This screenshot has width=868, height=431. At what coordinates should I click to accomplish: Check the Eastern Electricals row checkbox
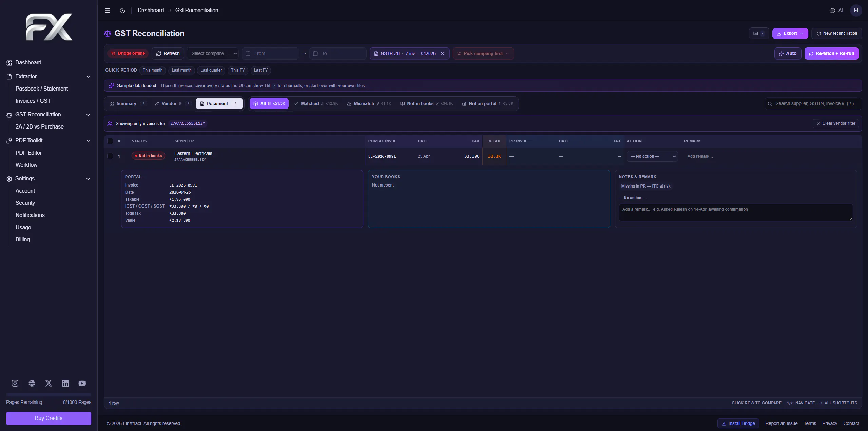110,156
